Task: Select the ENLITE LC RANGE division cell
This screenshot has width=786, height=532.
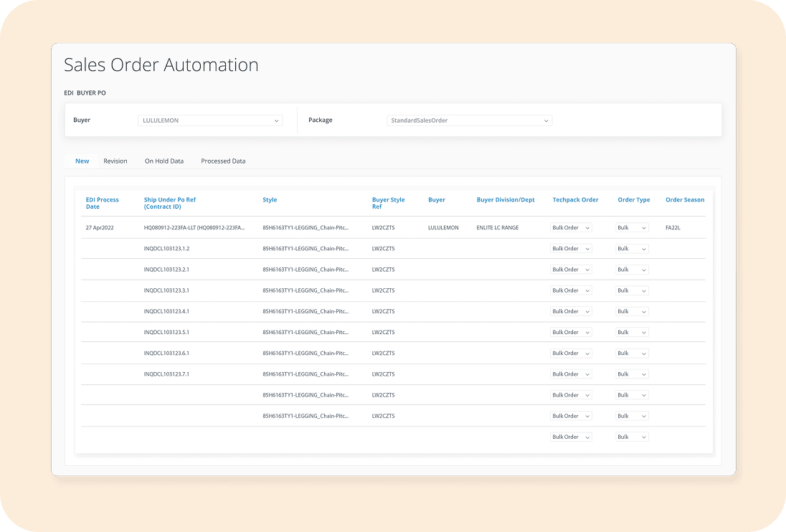Action: (497, 228)
